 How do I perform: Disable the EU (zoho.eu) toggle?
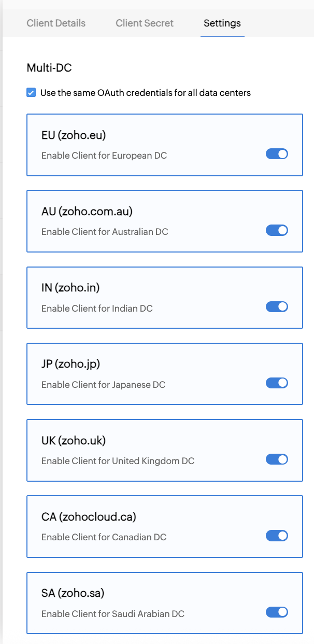277,154
